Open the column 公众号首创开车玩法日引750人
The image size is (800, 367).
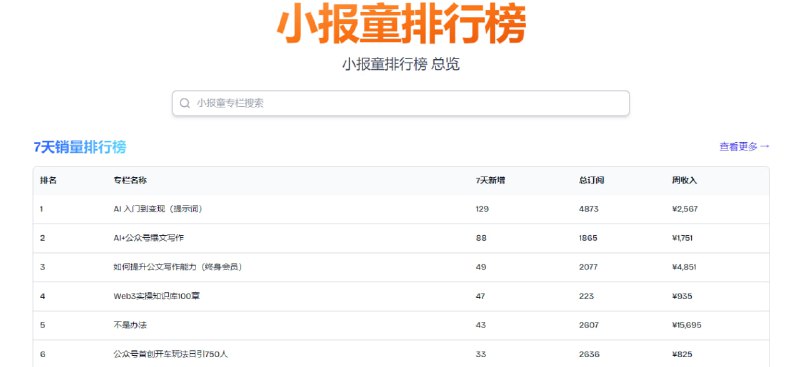[170, 354]
